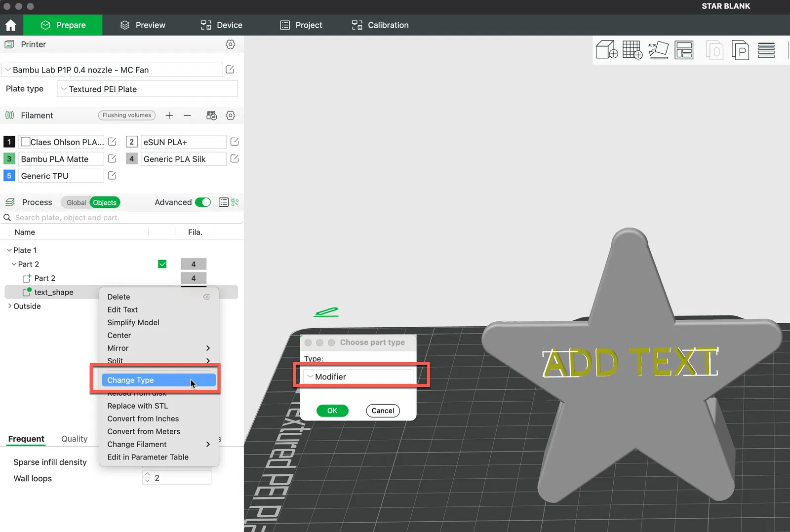Switch process scope to Objects
This screenshot has height=532, width=790.
point(105,203)
